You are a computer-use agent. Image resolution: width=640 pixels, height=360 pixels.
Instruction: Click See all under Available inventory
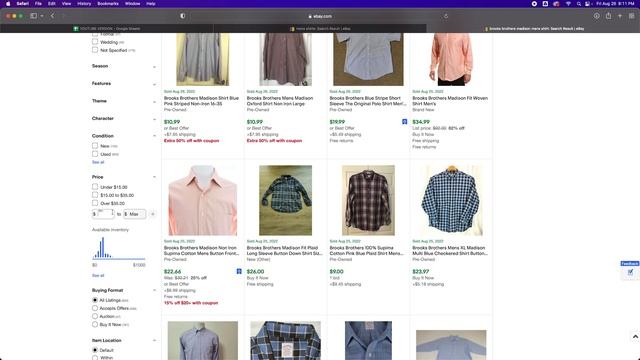tap(98, 276)
